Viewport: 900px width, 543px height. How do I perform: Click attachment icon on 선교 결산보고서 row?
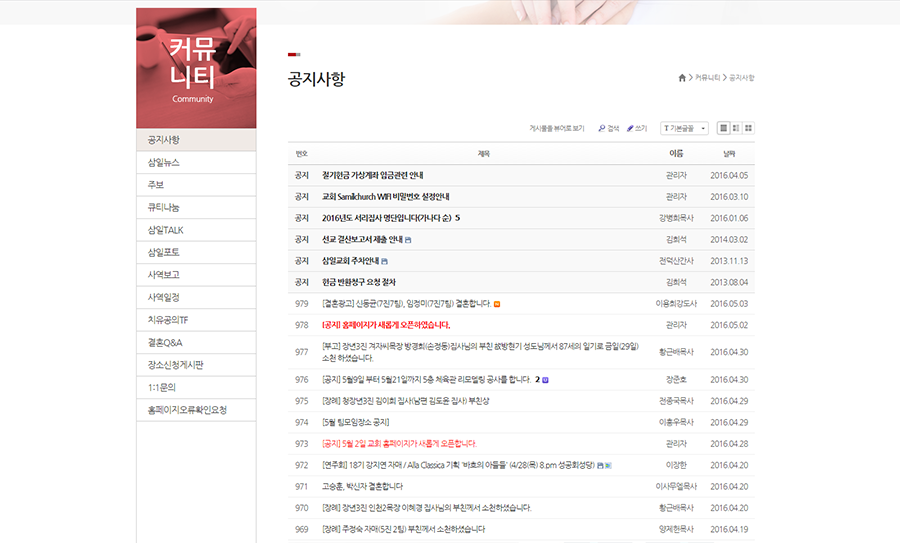408,240
